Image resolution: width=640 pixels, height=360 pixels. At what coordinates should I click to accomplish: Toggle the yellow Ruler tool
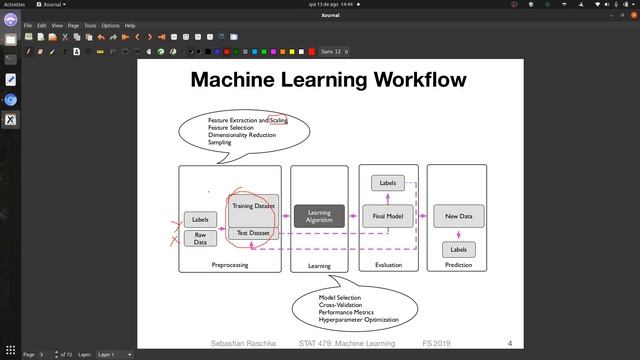pos(100,52)
